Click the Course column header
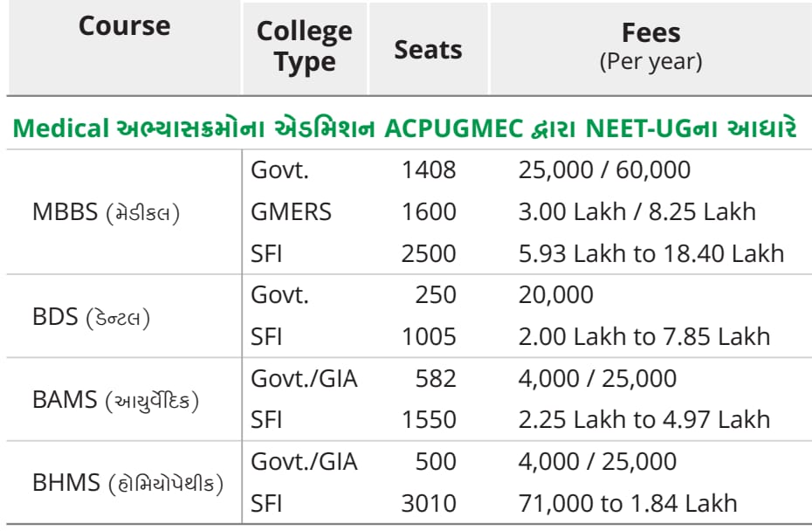812x531 pixels. (x=124, y=26)
